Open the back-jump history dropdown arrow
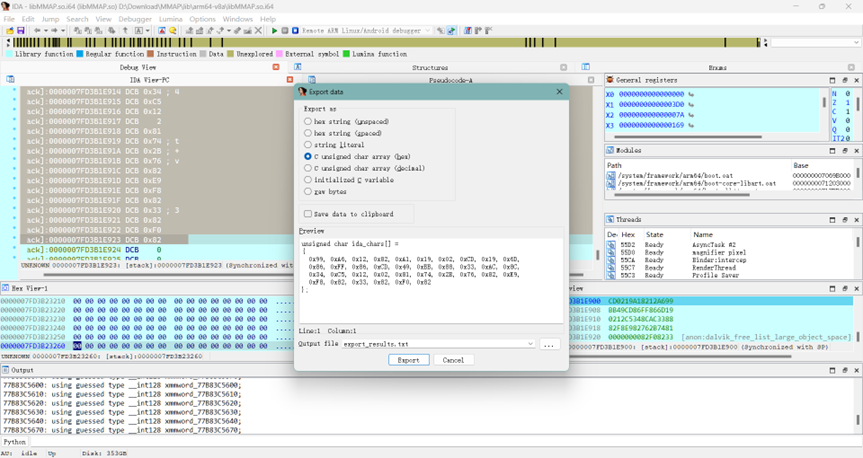The image size is (863, 458). [46, 31]
